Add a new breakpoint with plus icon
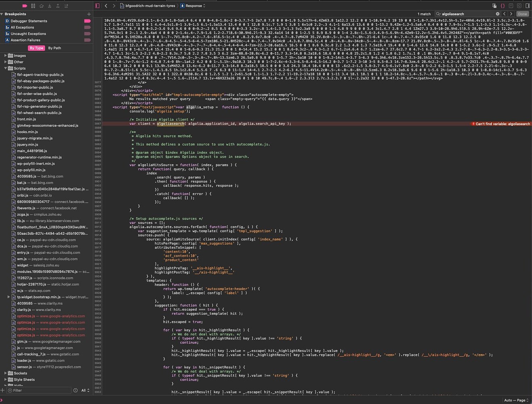The height and width of the screenshot is (404, 532). pos(89,14)
